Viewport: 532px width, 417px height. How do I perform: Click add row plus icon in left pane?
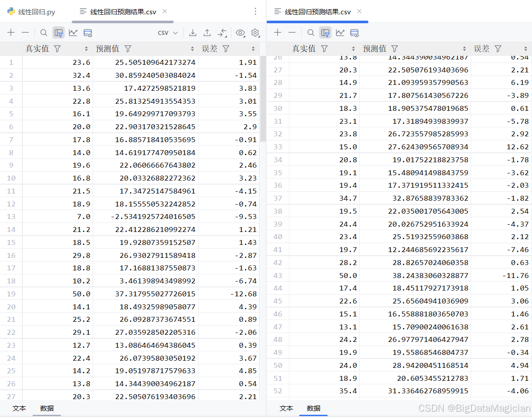11,33
